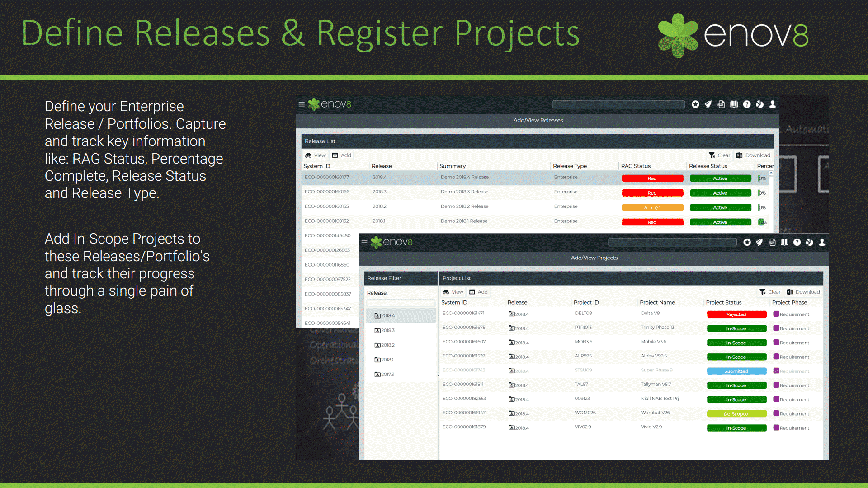Screen dimensions: 868x488
Task: Click View button in Project List toolbar
Action: tap(453, 292)
